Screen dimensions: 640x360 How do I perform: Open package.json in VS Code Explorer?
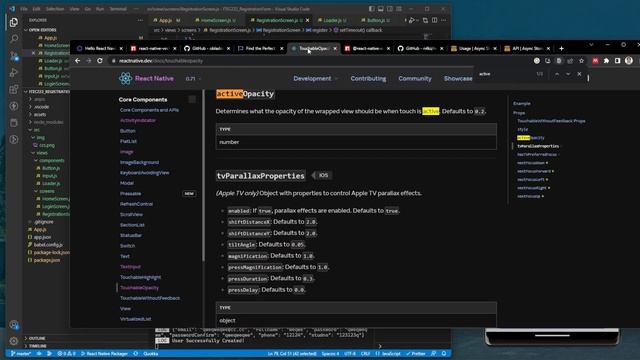point(47,260)
